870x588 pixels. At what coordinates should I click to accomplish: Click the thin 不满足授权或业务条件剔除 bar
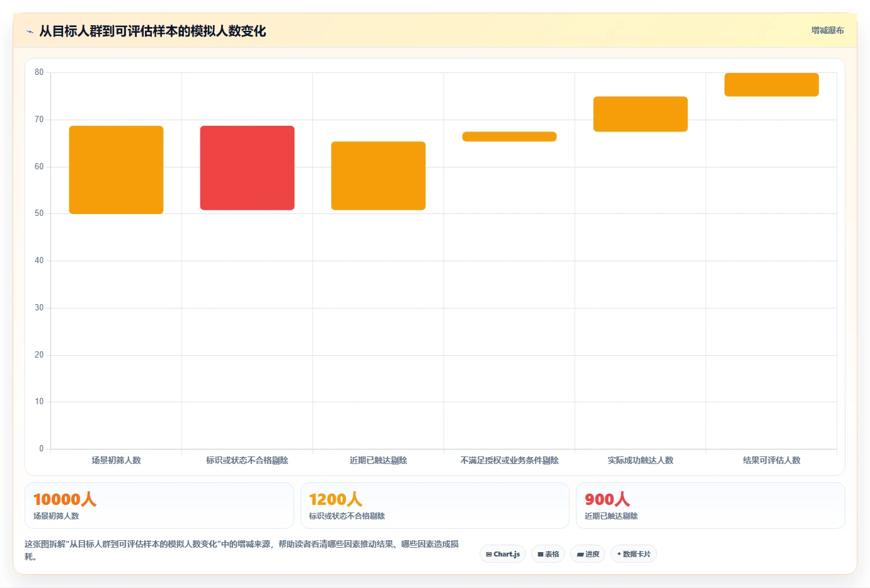coord(510,137)
